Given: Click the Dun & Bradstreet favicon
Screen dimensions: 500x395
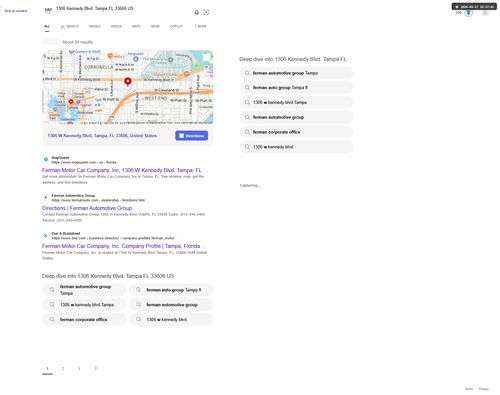Looking at the screenshot, I should coord(46,235).
